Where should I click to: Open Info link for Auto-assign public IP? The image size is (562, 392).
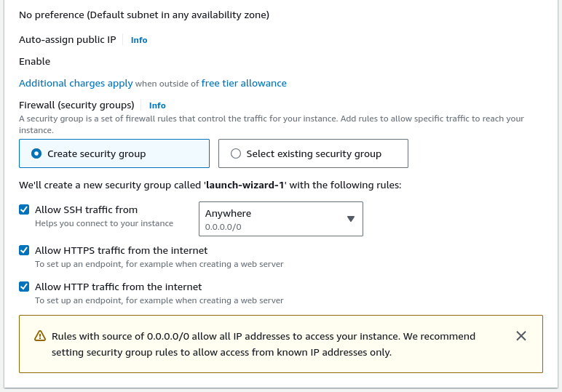pos(139,40)
